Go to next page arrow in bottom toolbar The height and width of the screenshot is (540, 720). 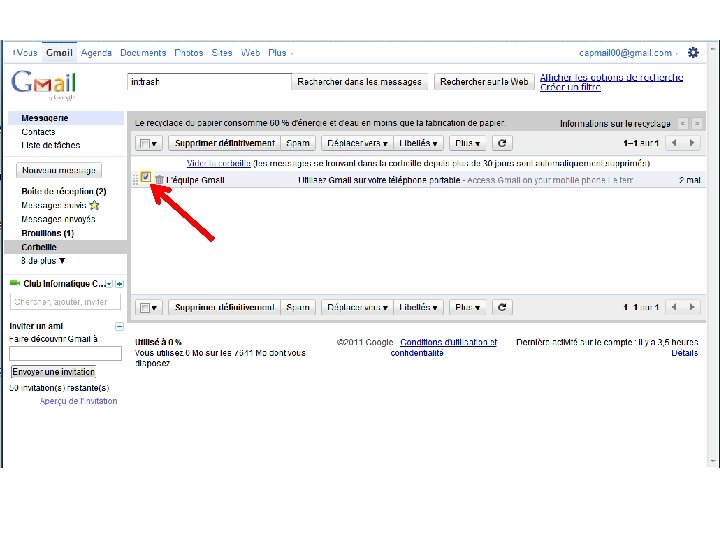(692, 307)
